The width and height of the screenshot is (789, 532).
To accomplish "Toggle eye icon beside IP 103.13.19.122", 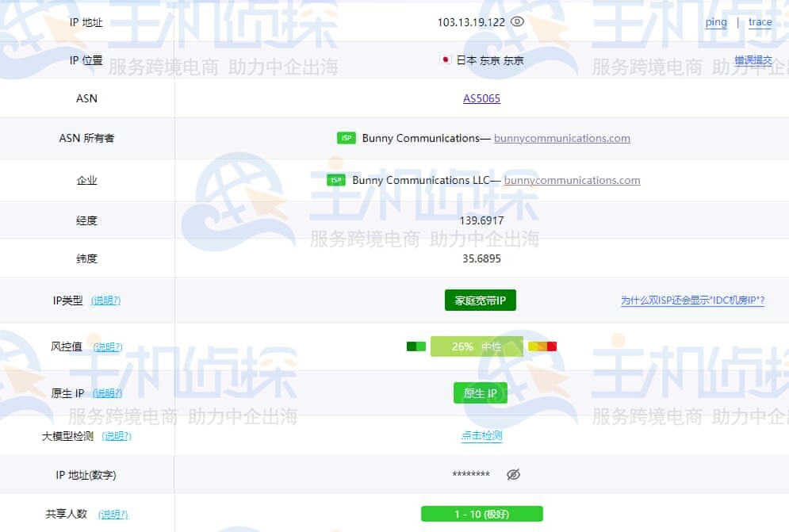I will pos(518,22).
